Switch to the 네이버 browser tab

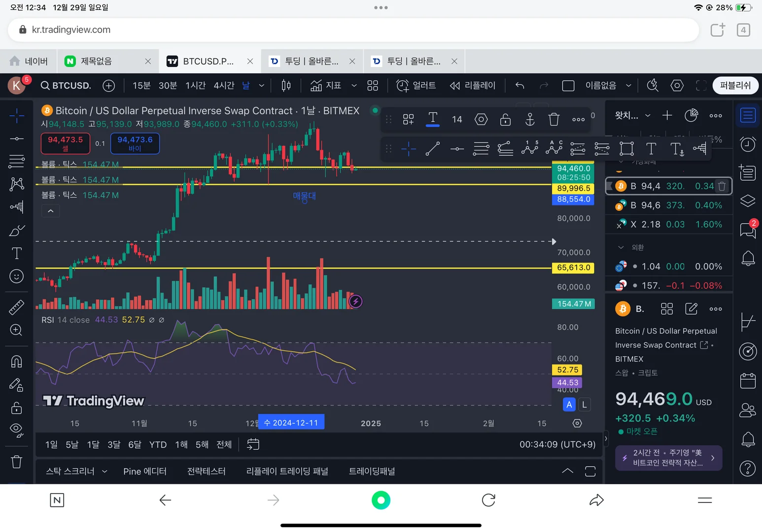coord(29,61)
